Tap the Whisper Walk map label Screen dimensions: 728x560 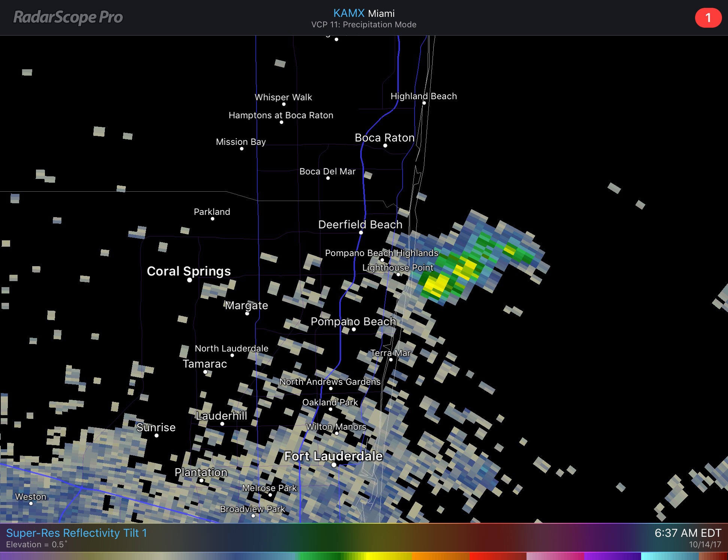(283, 97)
